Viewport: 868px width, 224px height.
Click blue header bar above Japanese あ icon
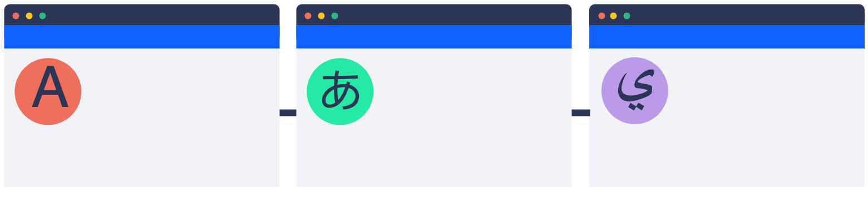point(434,37)
